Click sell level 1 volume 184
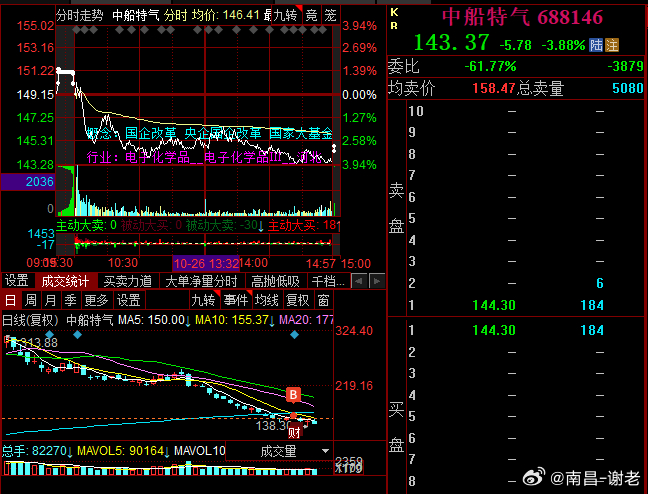Image resolution: width=648 pixels, height=494 pixels. (592, 305)
